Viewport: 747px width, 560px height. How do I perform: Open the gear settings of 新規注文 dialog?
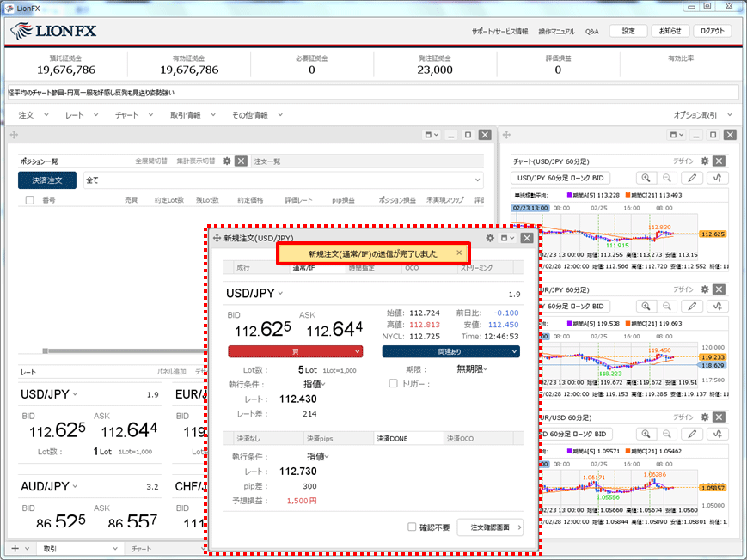pyautogui.click(x=490, y=238)
